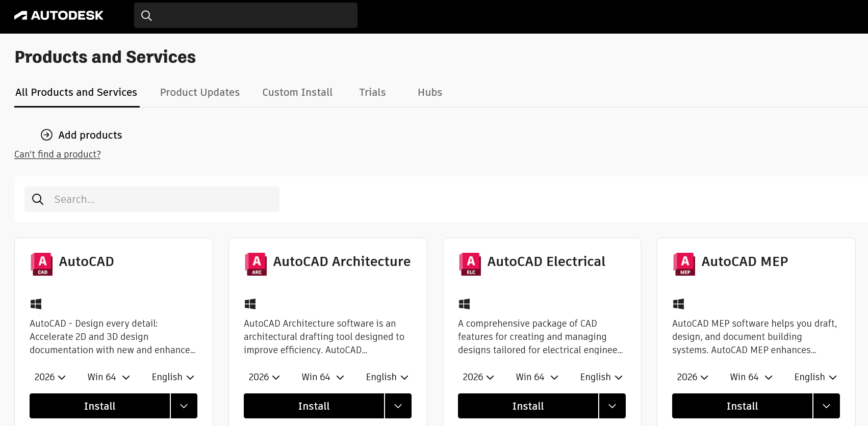
Task: Install AutoCAD MEP
Action: [x=742, y=406]
